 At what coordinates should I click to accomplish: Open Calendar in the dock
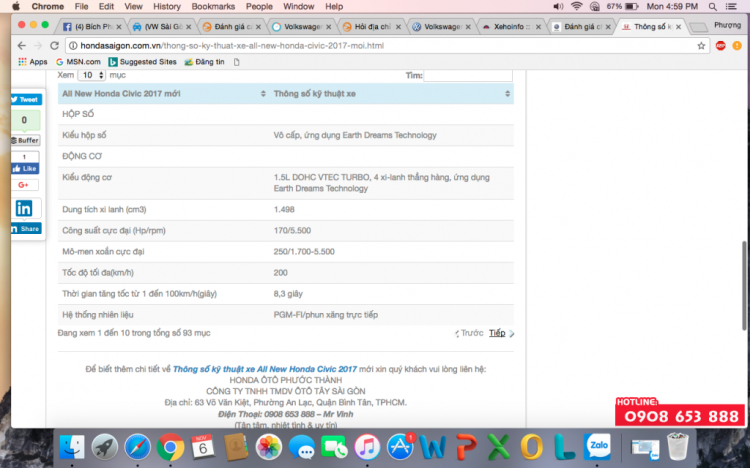(x=203, y=447)
